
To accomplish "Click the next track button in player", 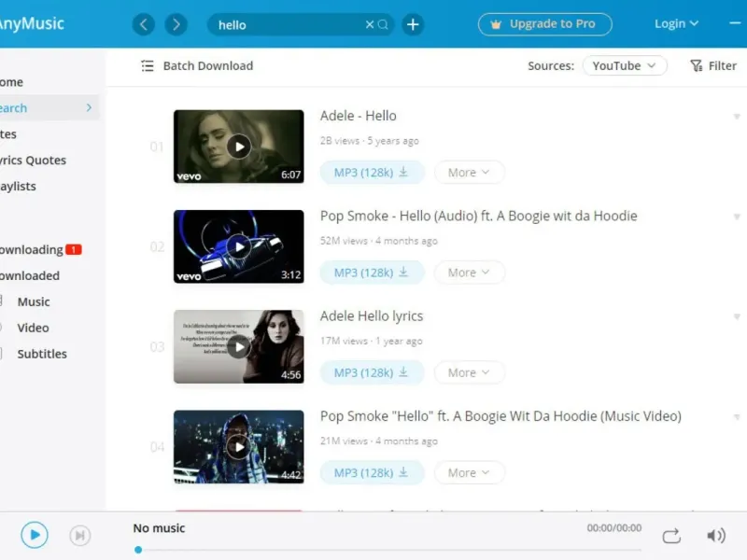I will coord(80,536).
